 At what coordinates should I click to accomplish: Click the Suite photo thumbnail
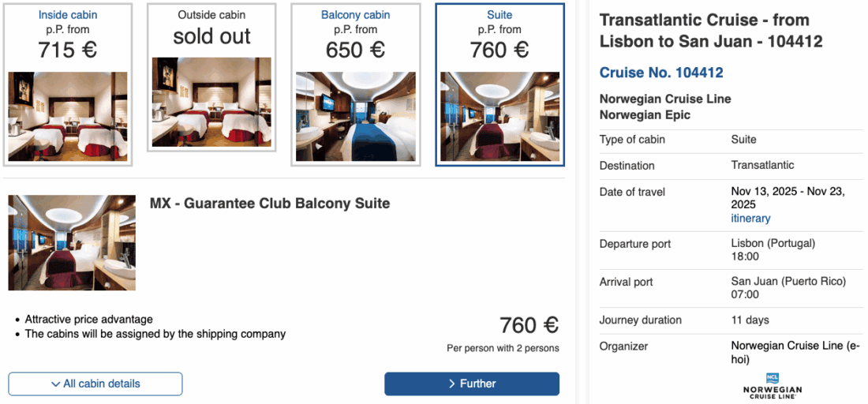click(499, 116)
